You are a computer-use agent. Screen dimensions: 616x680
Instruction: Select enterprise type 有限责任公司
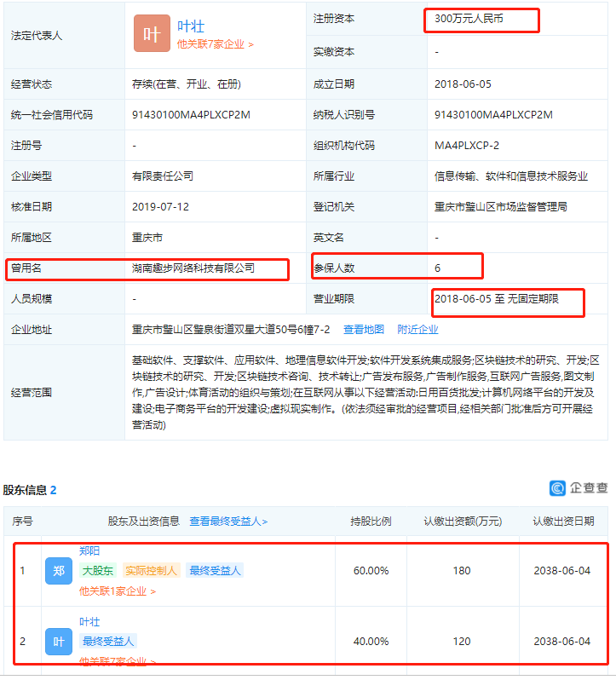click(x=163, y=176)
